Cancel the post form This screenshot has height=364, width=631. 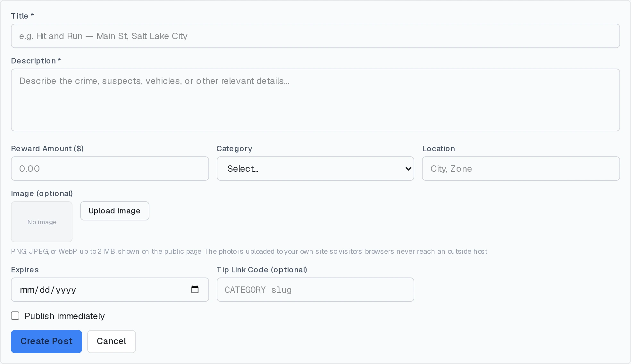[x=112, y=342]
